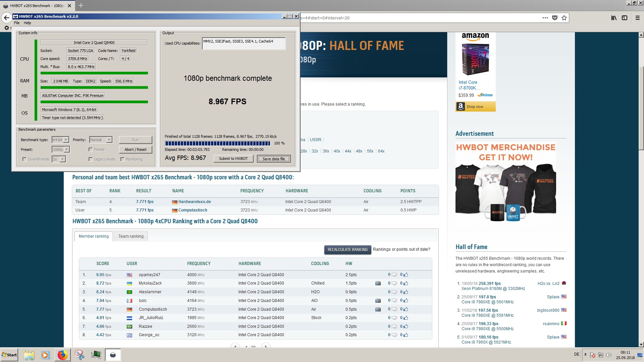Open Windows Explorer from taskbar
This screenshot has height=362, width=644.
pyautogui.click(x=29, y=355)
